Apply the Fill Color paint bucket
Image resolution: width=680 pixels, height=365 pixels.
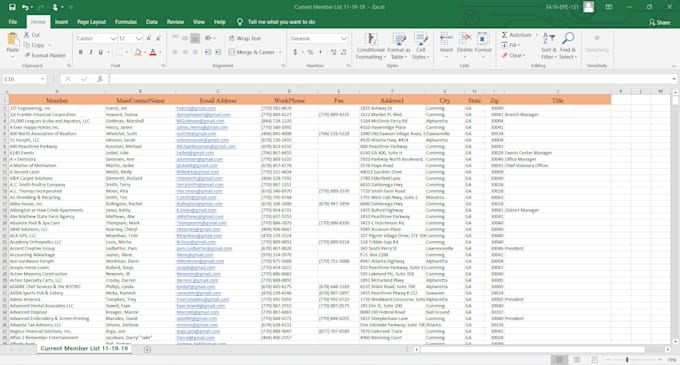click(137, 52)
